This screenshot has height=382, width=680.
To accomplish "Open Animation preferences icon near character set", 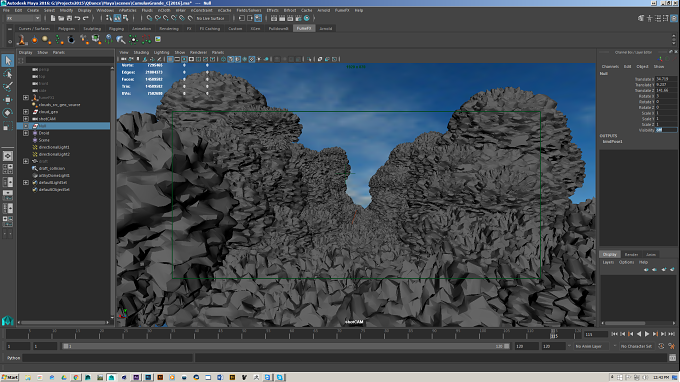I will [672, 346].
